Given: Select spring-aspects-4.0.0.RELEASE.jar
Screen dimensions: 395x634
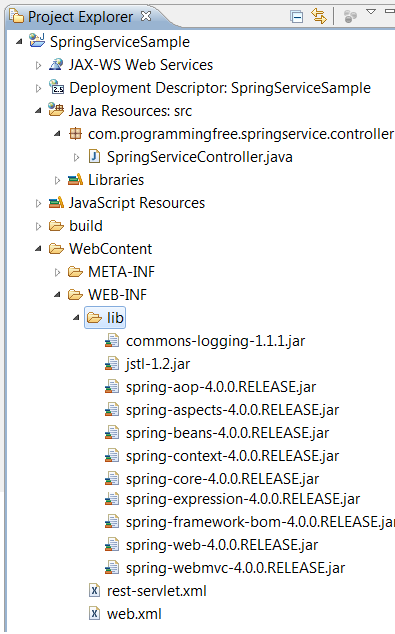Looking at the screenshot, I should 232,410.
